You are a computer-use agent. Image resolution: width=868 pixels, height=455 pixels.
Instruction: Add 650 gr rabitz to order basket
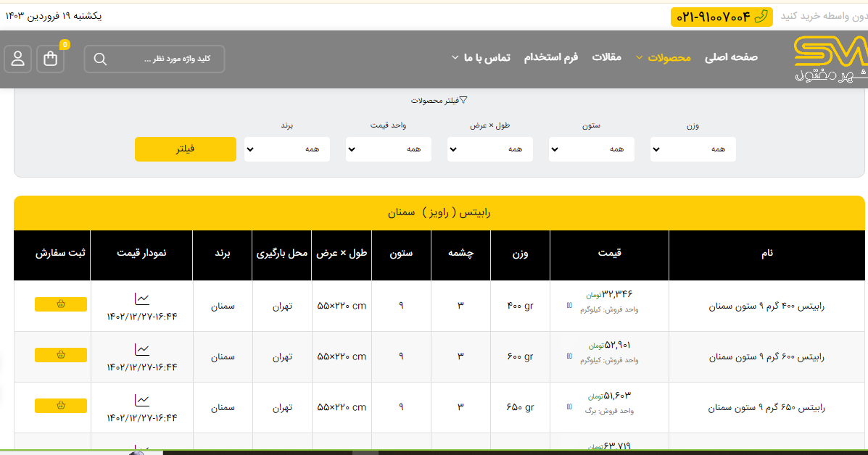coord(61,406)
